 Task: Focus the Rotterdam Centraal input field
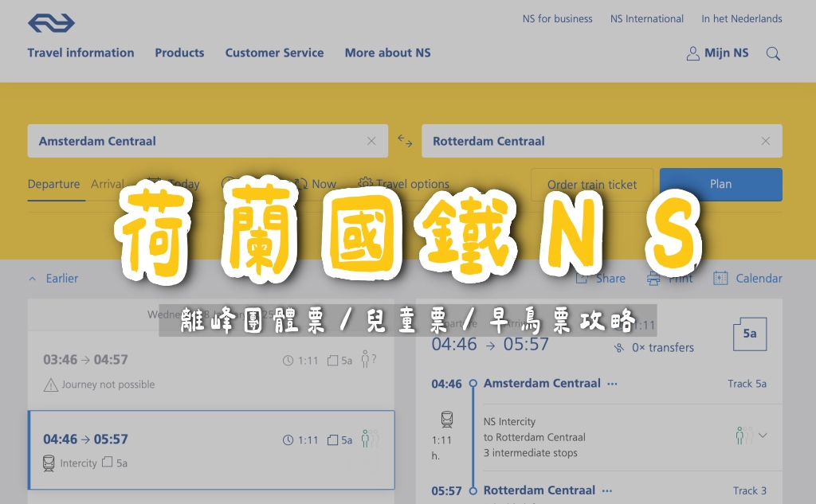pyautogui.click(x=602, y=141)
